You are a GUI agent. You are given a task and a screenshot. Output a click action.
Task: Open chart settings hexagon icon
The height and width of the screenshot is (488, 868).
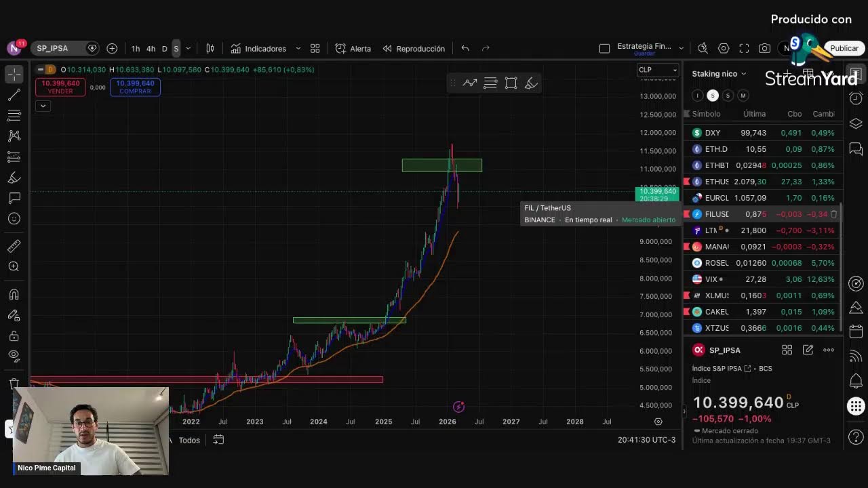click(724, 48)
